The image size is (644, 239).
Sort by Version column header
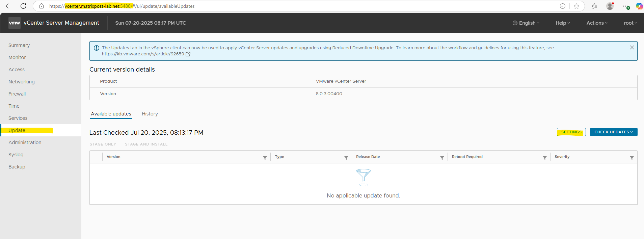click(x=113, y=157)
